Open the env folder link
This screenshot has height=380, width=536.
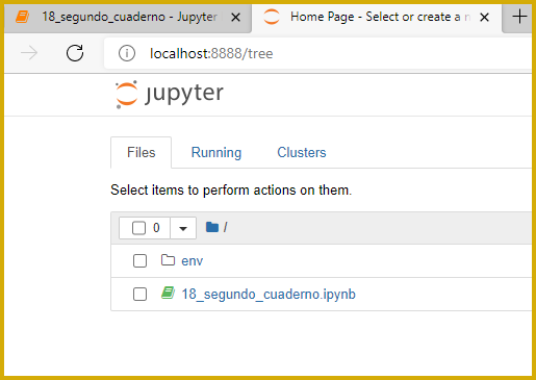pyautogui.click(x=192, y=261)
